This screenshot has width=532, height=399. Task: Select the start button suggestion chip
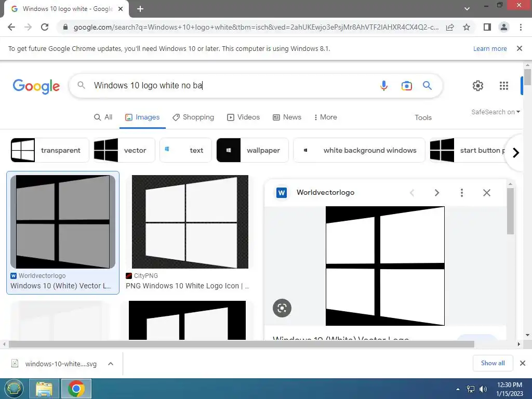(468, 150)
